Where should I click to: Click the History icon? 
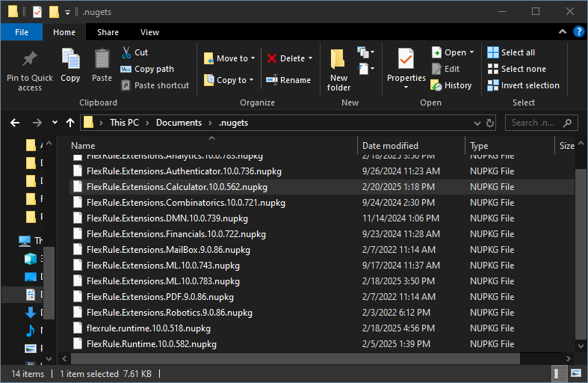tap(436, 85)
